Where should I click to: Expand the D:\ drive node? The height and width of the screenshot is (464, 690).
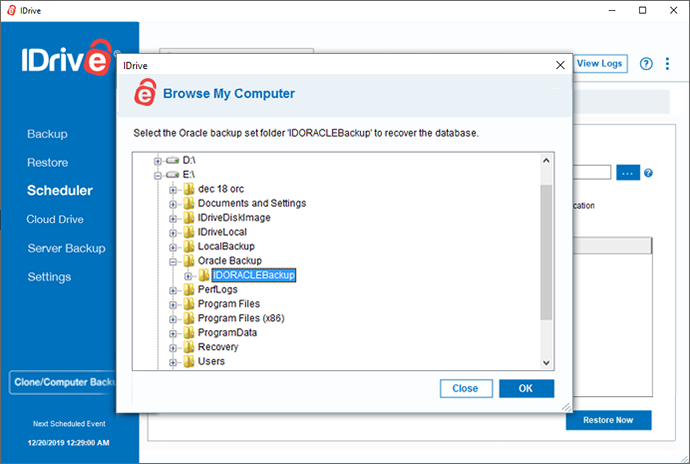[x=158, y=161]
